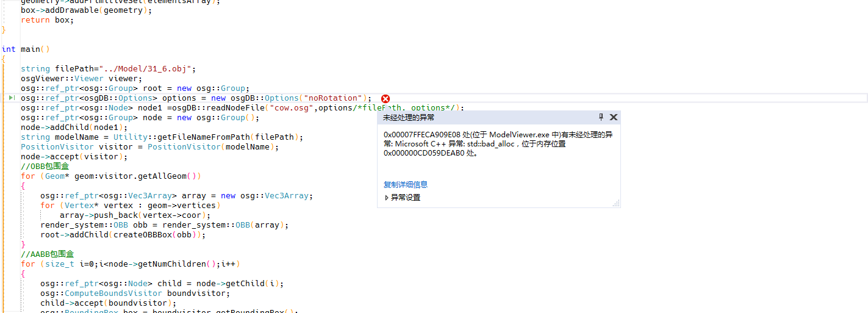
Task: Click the line node->accept(visitor);
Action: [74, 156]
